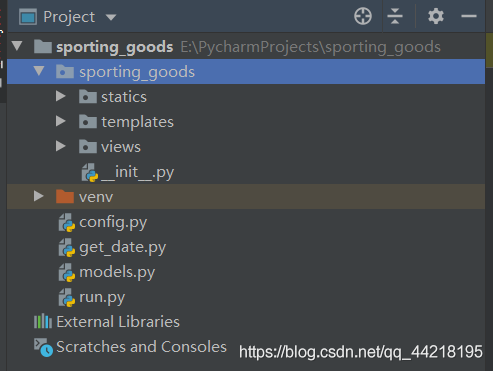Image resolution: width=493 pixels, height=371 pixels.
Task: Click the Scratches and Consoles clock icon
Action: click(43, 347)
